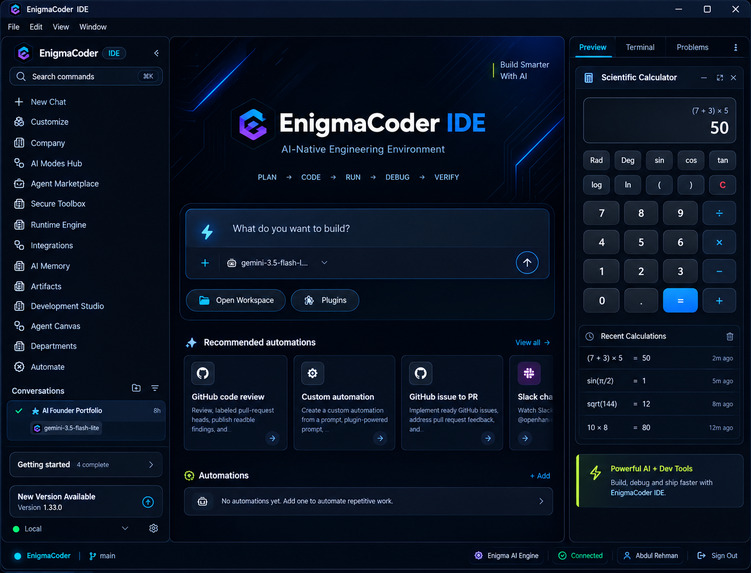This screenshot has width=751, height=573.
Task: Click Sign Out in status bar
Action: point(717,556)
